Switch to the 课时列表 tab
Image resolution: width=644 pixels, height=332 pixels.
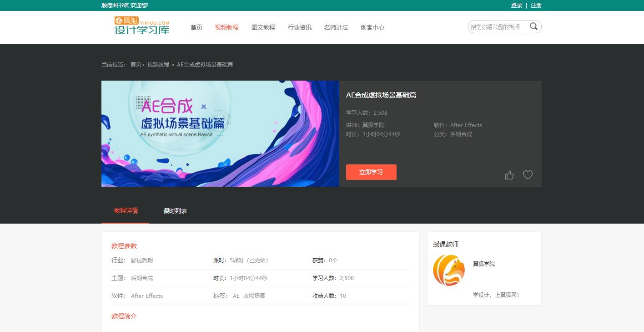tap(175, 211)
